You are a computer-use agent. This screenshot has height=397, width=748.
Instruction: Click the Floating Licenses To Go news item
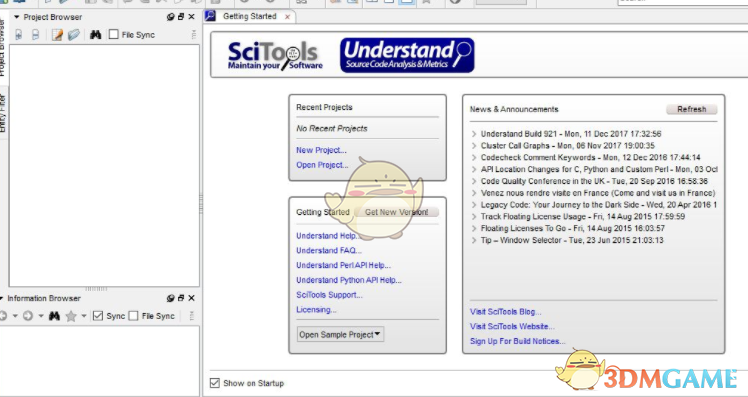pos(572,229)
